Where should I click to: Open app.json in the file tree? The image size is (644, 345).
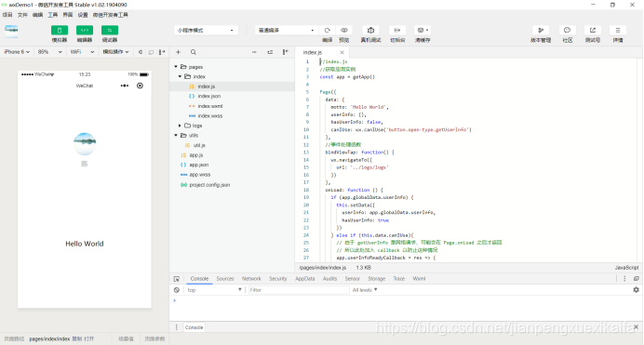click(233, 165)
